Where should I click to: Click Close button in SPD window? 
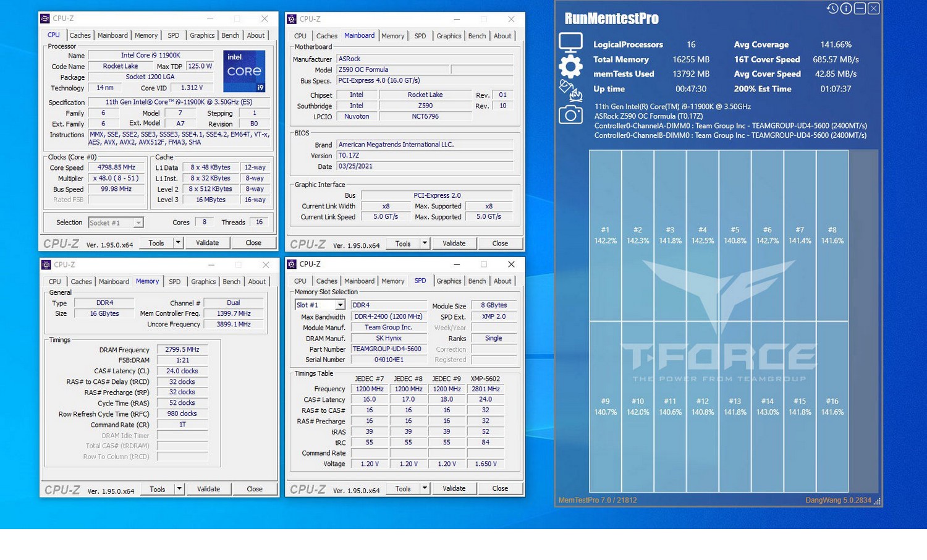tap(500, 488)
